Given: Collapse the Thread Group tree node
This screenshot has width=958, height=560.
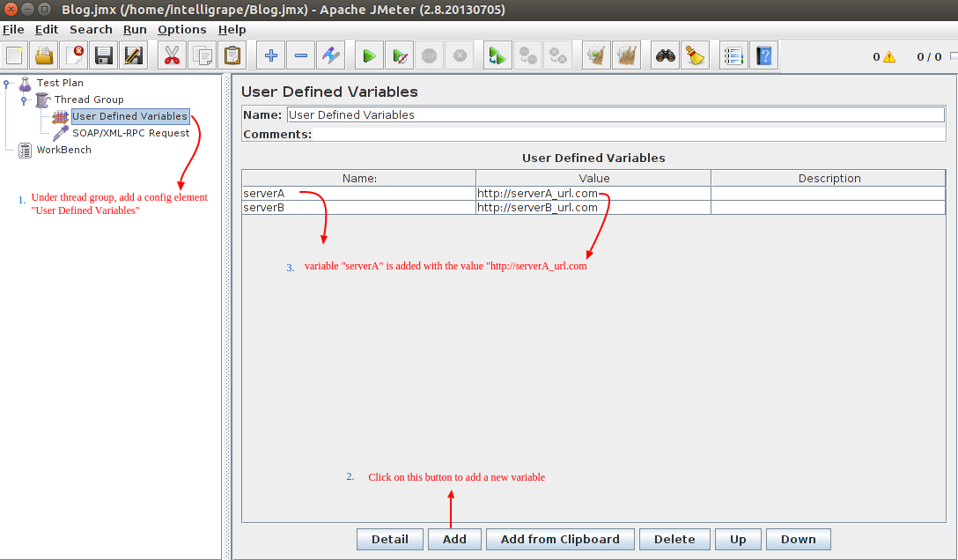Looking at the screenshot, I should tap(24, 100).
